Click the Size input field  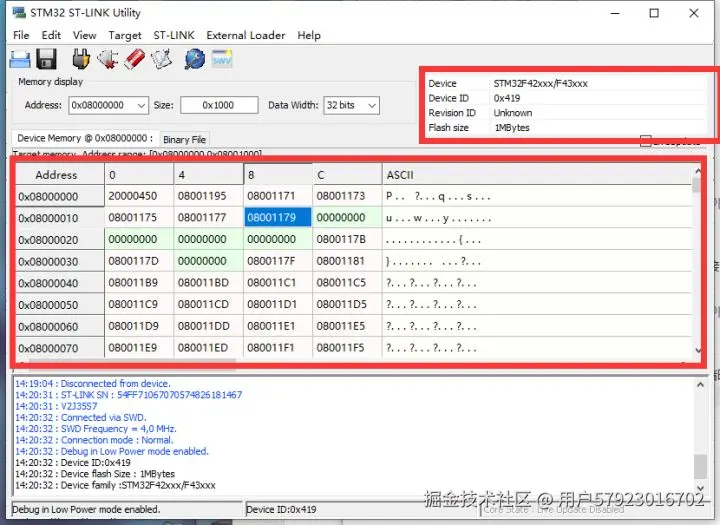pos(219,105)
